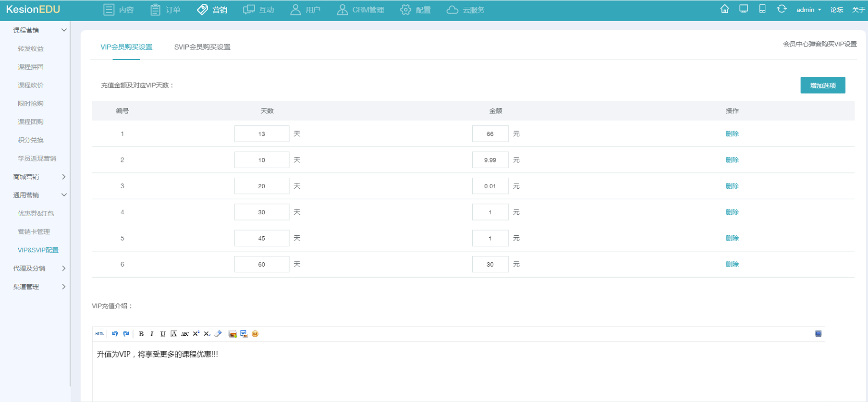The image size is (868, 402).
Task: Click the redo arrow in editor toolbar
Action: pyautogui.click(x=126, y=334)
